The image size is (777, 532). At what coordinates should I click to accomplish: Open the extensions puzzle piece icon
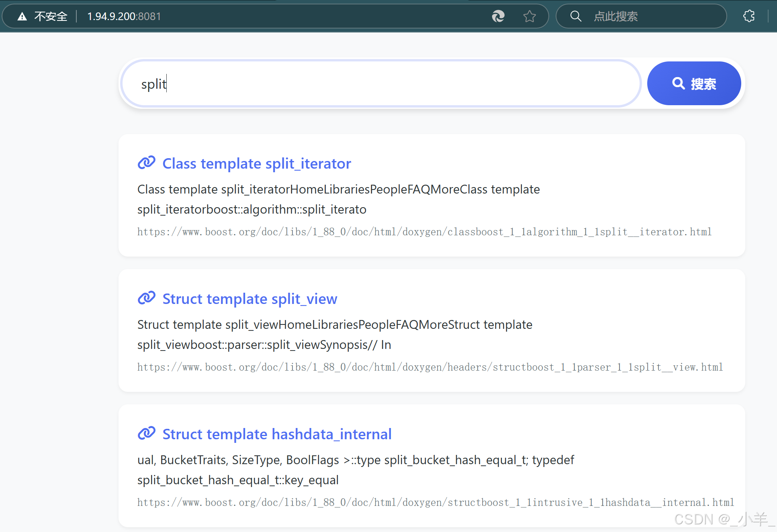(749, 16)
